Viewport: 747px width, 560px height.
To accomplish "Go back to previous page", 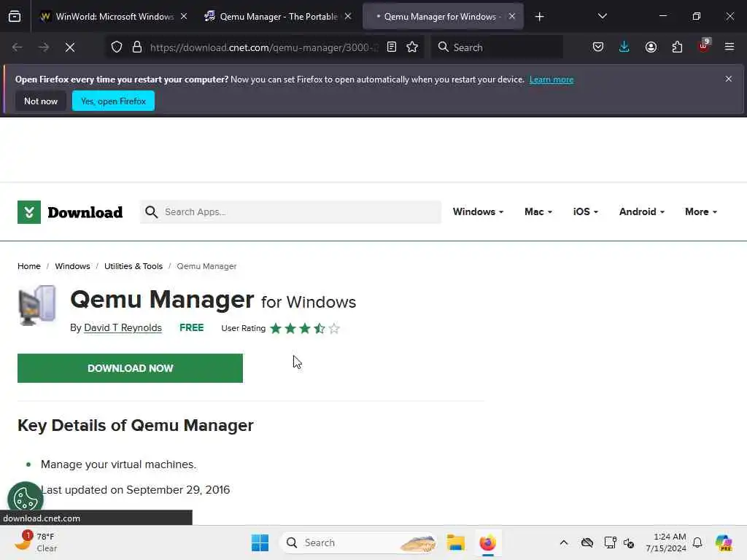I will pyautogui.click(x=18, y=47).
